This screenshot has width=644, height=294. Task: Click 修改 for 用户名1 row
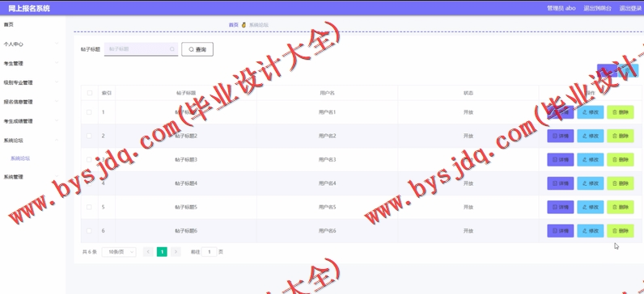pyautogui.click(x=590, y=112)
